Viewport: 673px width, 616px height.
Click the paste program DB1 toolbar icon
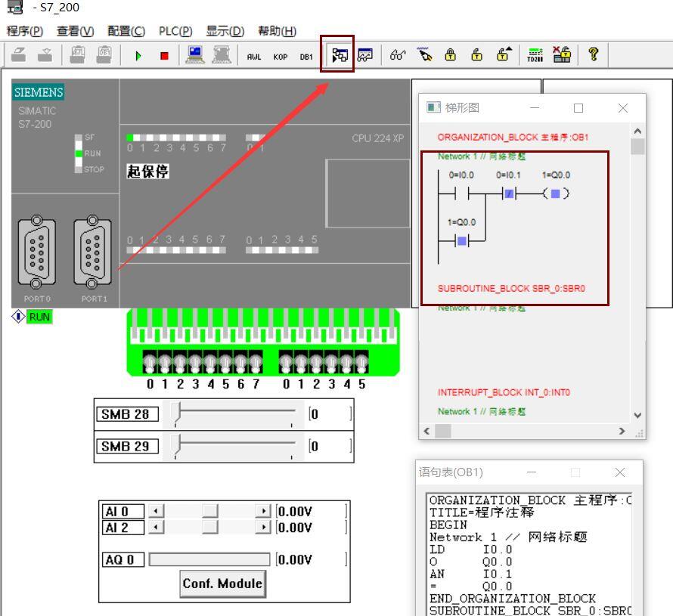(x=104, y=55)
